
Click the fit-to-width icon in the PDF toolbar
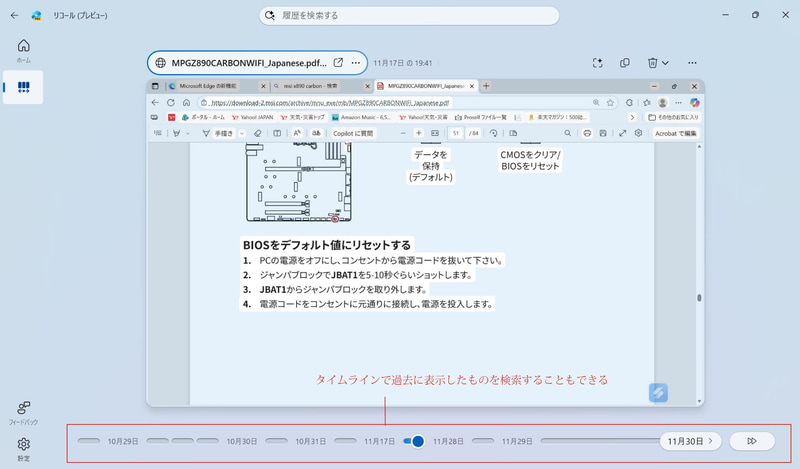pyautogui.click(x=435, y=133)
